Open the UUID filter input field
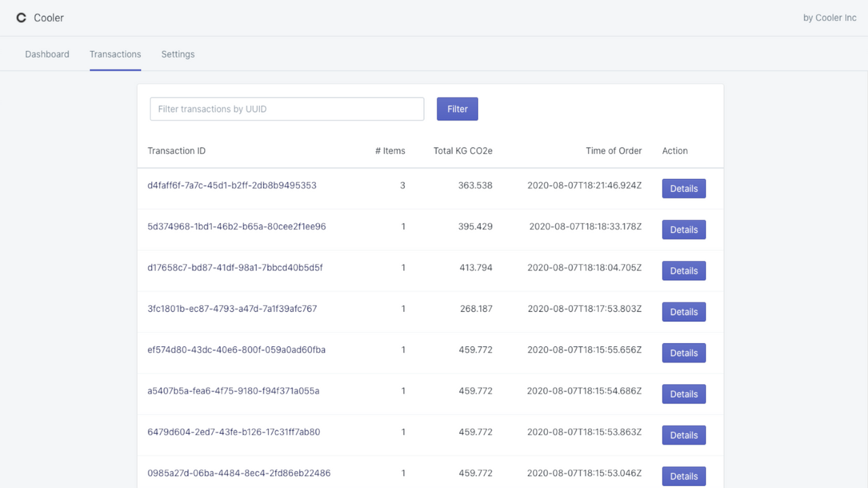The width and height of the screenshot is (868, 488). point(286,108)
